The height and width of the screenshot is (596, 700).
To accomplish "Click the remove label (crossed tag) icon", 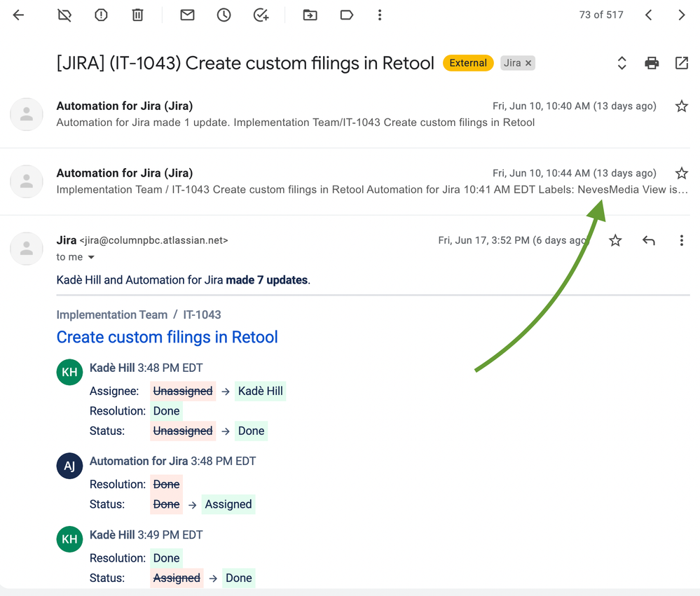I will pos(64,15).
